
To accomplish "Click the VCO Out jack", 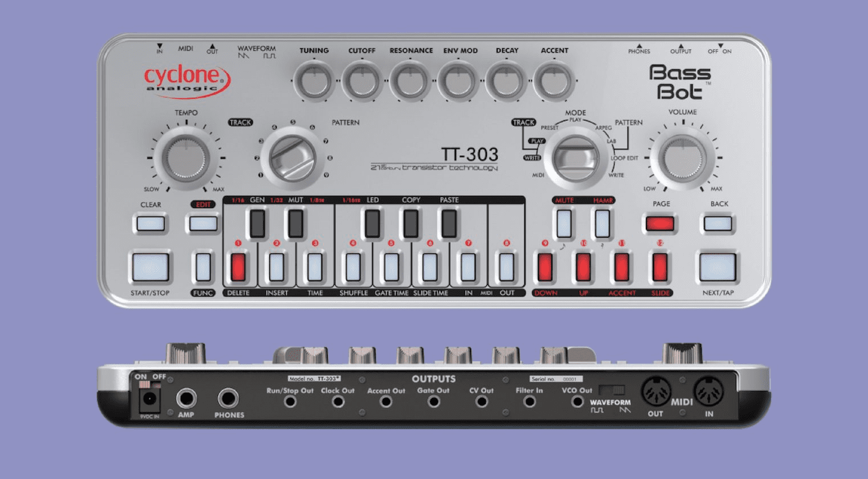I will pyautogui.click(x=578, y=401).
